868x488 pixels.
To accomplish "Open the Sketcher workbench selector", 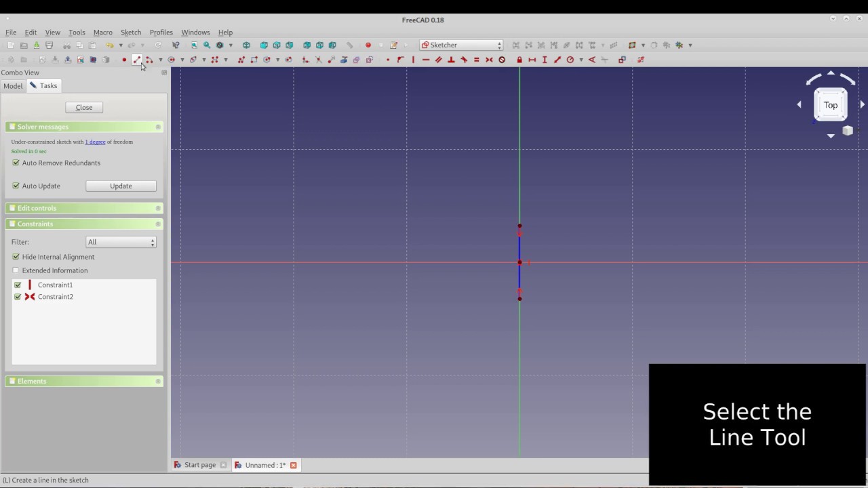I will pos(461,45).
